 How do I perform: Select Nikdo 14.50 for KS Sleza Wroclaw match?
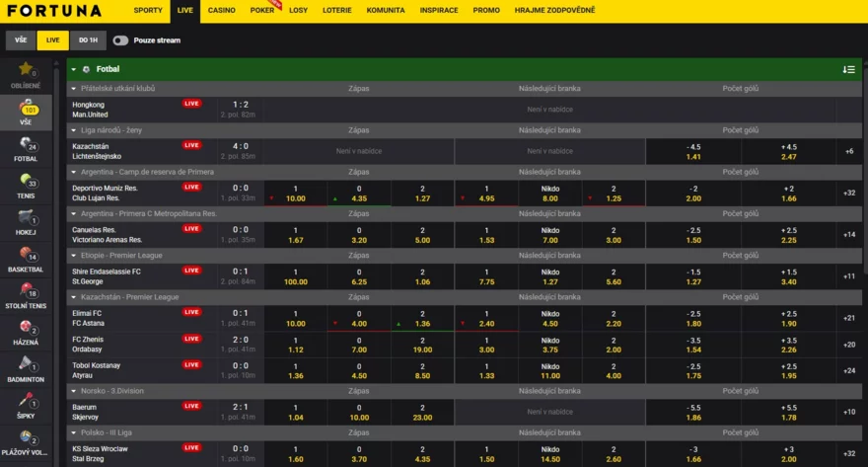(550, 454)
